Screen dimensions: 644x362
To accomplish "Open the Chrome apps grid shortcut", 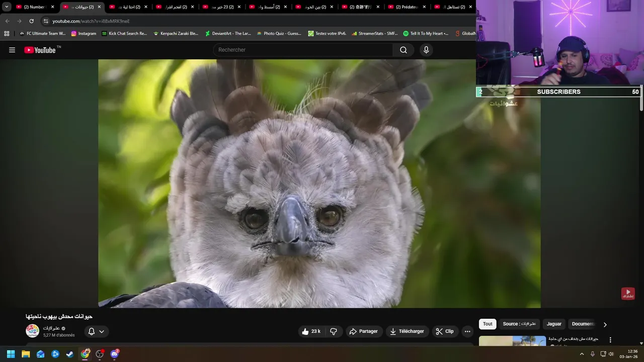I will tap(7, 34).
